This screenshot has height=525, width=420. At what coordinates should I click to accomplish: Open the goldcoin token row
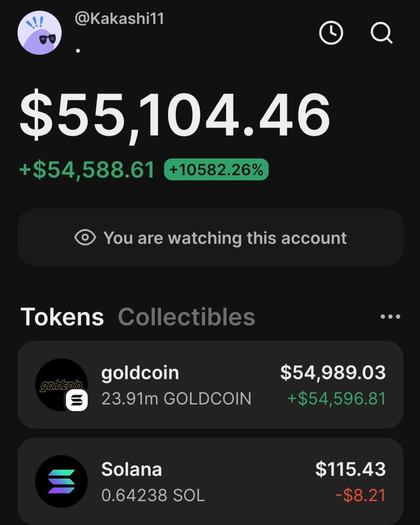coord(210,385)
